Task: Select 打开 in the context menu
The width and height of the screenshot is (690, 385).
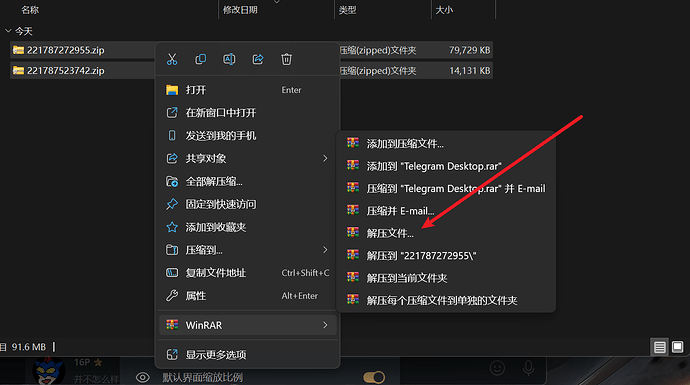Action: (x=248, y=90)
